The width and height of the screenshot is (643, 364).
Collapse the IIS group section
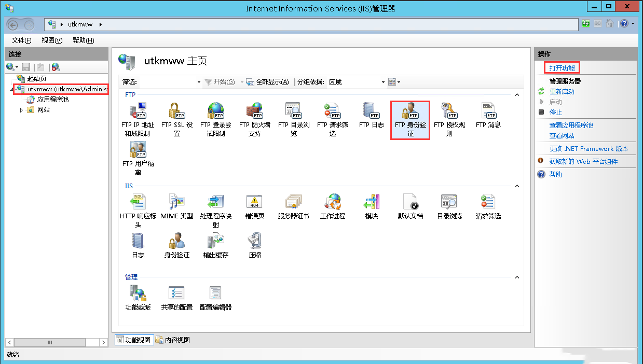point(517,186)
